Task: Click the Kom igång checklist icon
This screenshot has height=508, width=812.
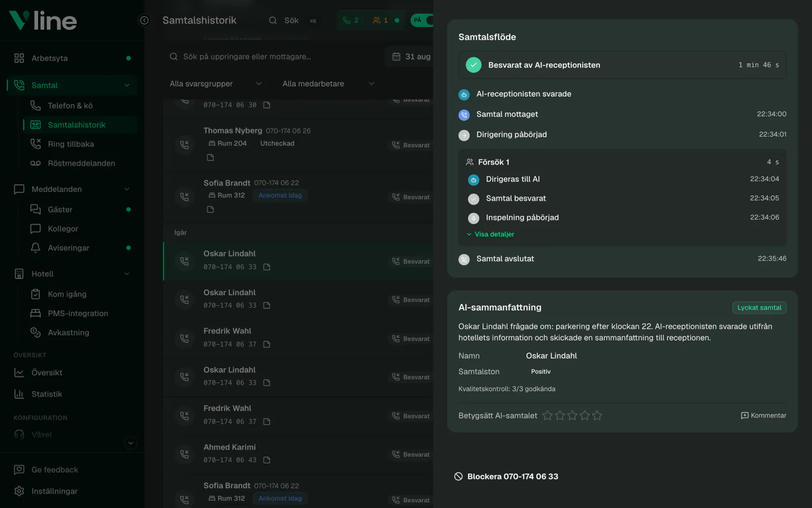Action: [36, 294]
